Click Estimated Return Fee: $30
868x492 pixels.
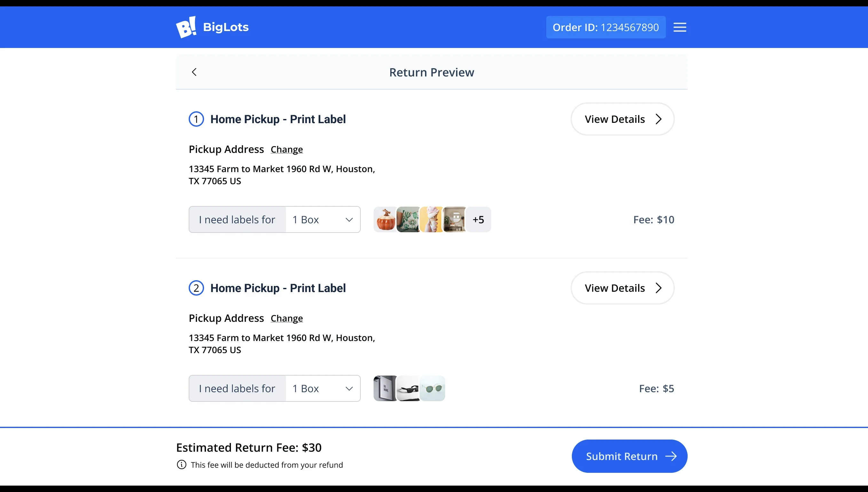coord(249,448)
